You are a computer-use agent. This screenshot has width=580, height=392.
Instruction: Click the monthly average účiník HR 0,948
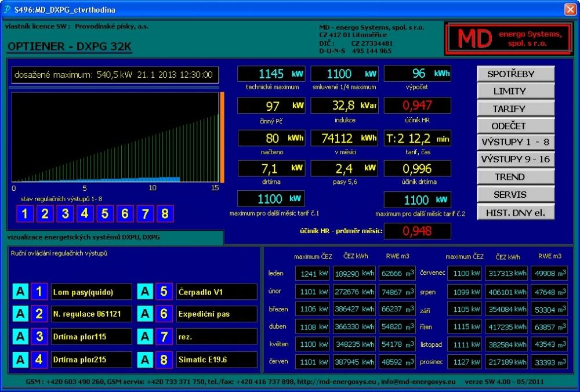[x=418, y=231]
